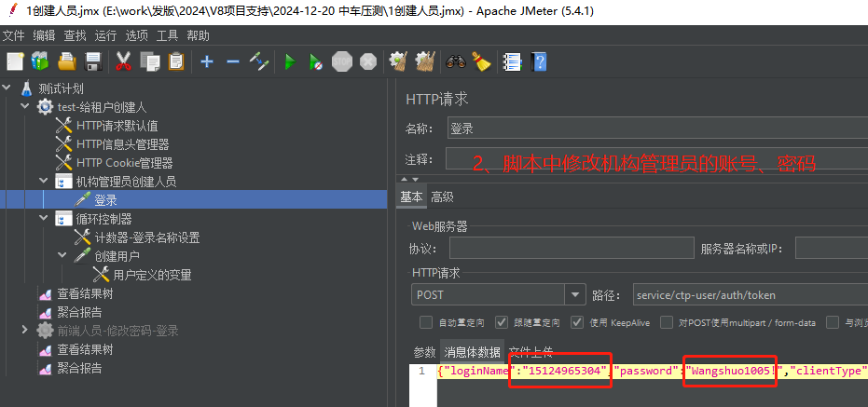Open the Templates toolbar icon

click(x=40, y=61)
